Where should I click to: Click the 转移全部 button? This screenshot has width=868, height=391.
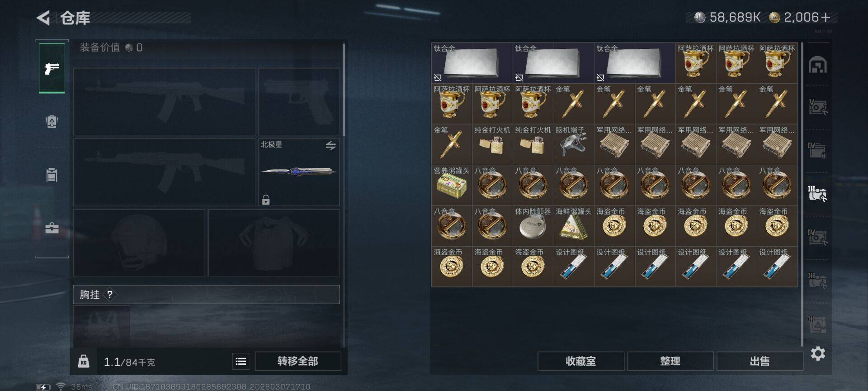[298, 361]
